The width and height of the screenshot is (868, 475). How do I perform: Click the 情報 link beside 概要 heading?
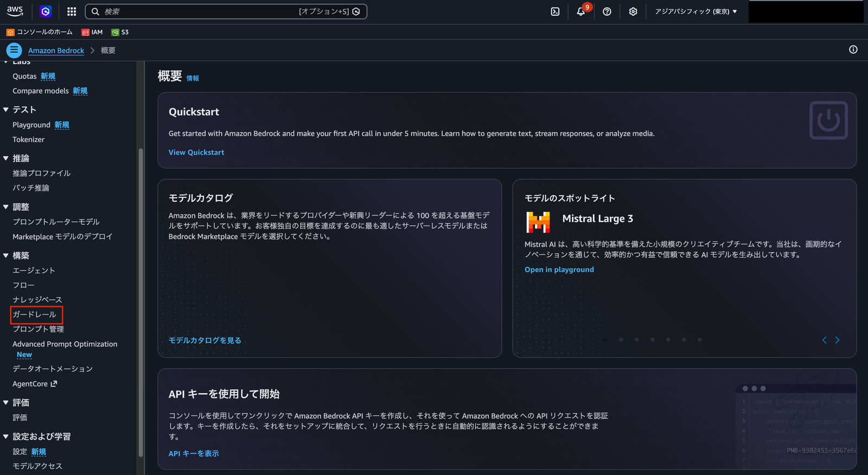point(193,78)
